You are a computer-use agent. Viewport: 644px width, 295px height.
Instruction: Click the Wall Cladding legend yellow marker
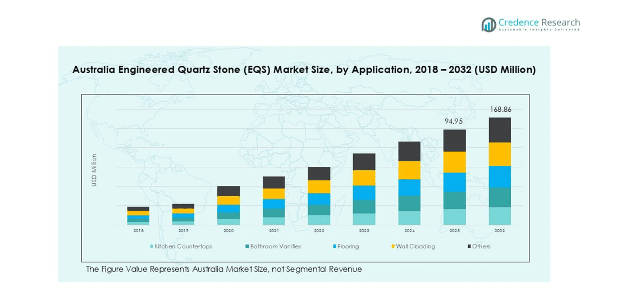click(392, 247)
